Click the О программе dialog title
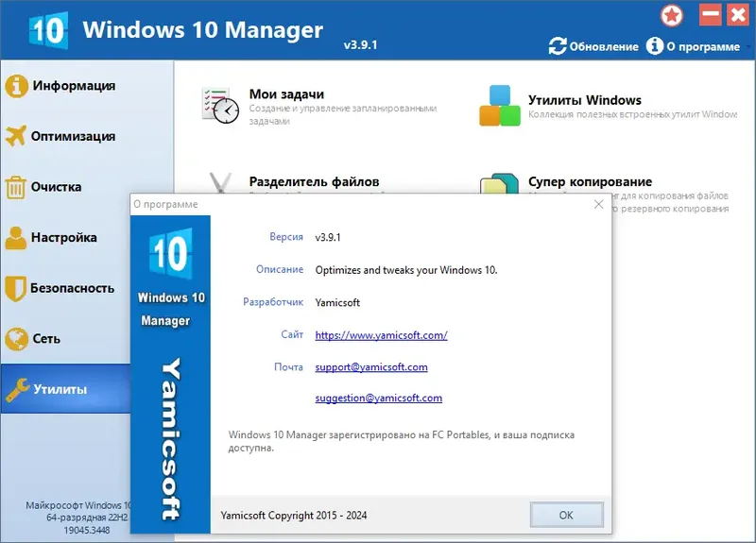756x543 pixels. pos(166,204)
